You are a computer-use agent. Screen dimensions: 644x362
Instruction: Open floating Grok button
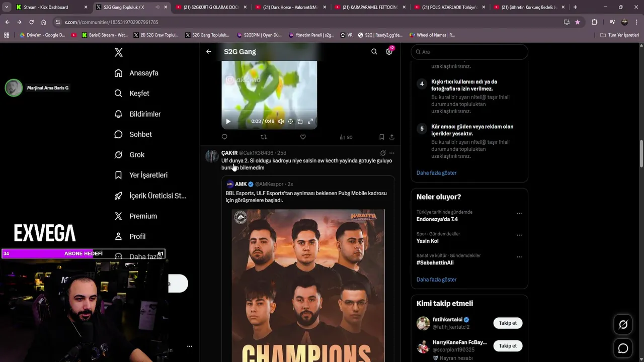coord(623,325)
